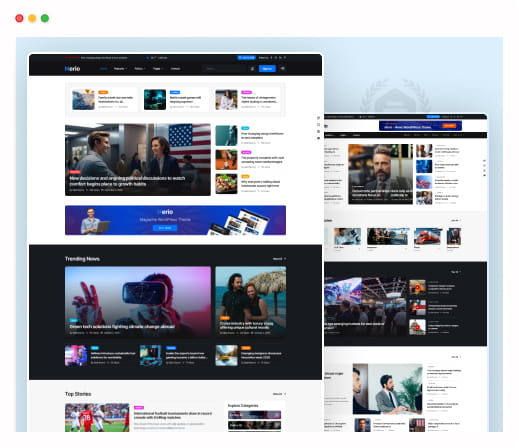Open the VR headset trending story image
519x448 pixels.
(x=138, y=300)
